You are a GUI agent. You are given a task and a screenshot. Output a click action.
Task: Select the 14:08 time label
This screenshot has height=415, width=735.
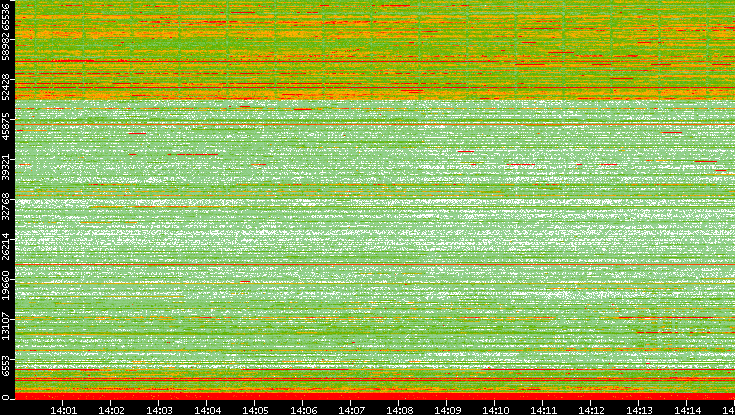tap(400, 410)
